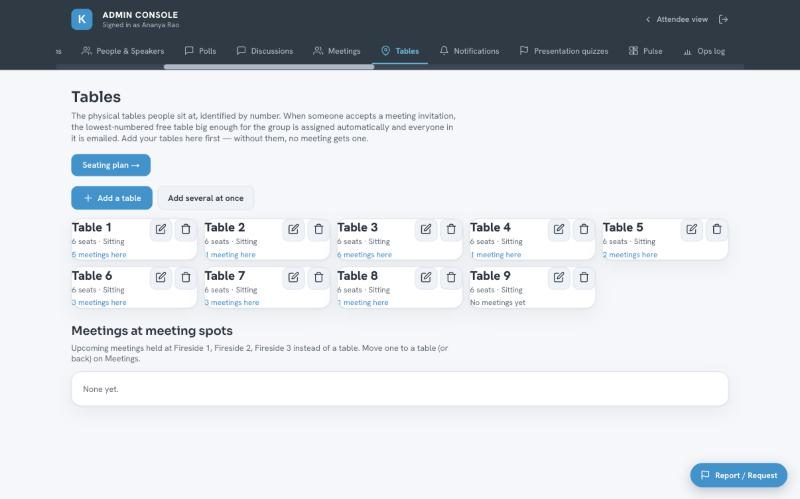This screenshot has height=499, width=800.
Task: Delete Table 1 with its trash icon
Action: click(x=186, y=229)
